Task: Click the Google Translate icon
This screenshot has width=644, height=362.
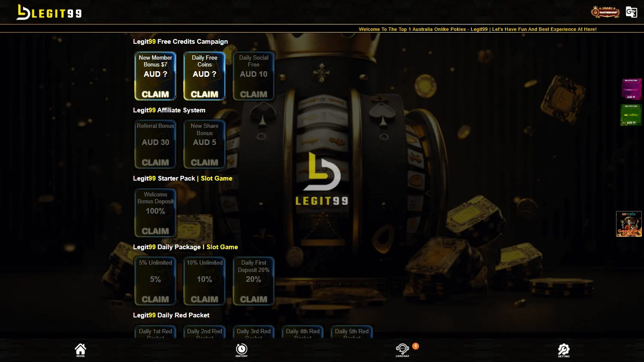Action: pyautogui.click(x=631, y=12)
